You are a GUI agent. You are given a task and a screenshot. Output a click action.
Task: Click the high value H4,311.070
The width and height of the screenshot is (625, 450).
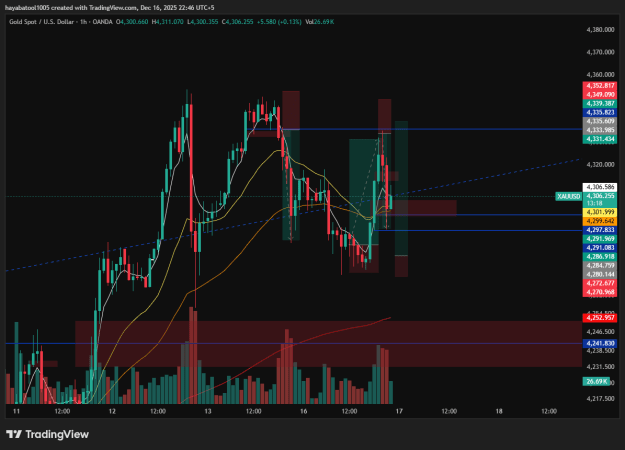tap(167, 22)
